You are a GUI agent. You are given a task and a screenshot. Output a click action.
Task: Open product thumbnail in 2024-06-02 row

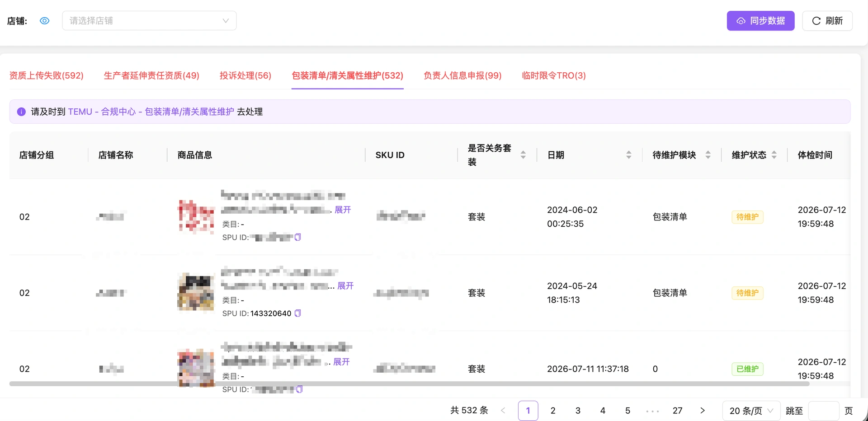point(196,216)
